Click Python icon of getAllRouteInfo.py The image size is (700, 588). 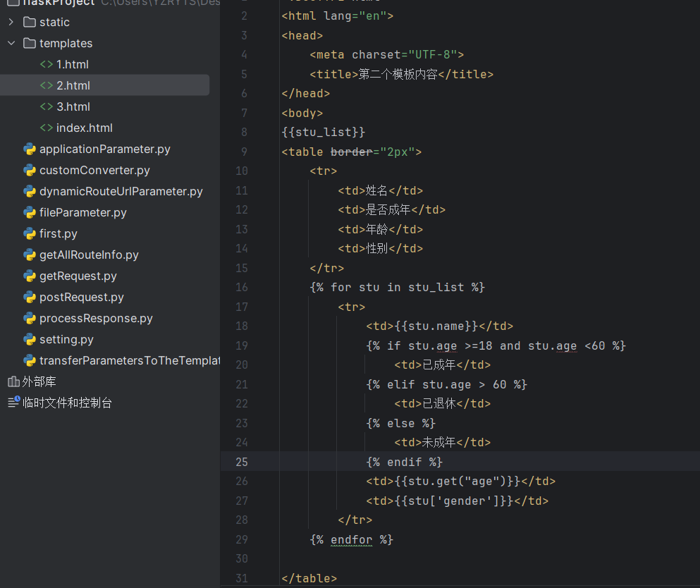tap(30, 255)
